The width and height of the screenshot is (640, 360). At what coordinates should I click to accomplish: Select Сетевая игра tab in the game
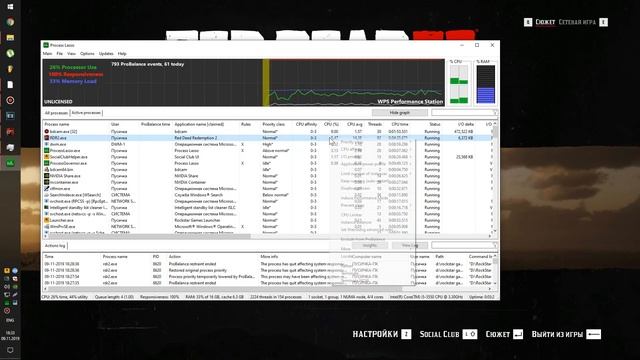coord(577,22)
